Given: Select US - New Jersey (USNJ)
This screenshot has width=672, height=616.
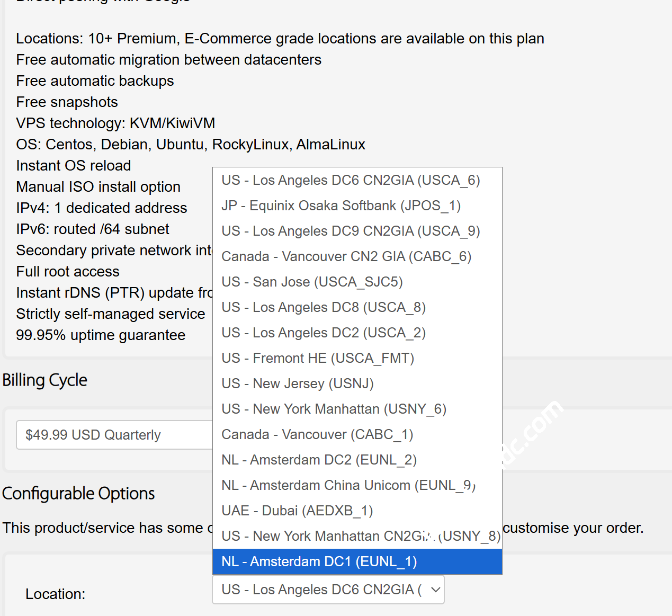Looking at the screenshot, I should [x=298, y=384].
